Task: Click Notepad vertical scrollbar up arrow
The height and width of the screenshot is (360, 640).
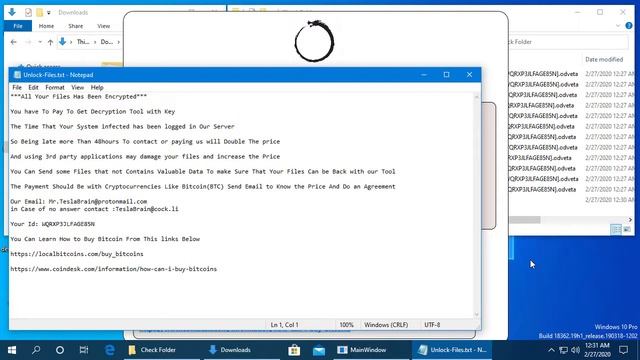Action: coord(476,97)
